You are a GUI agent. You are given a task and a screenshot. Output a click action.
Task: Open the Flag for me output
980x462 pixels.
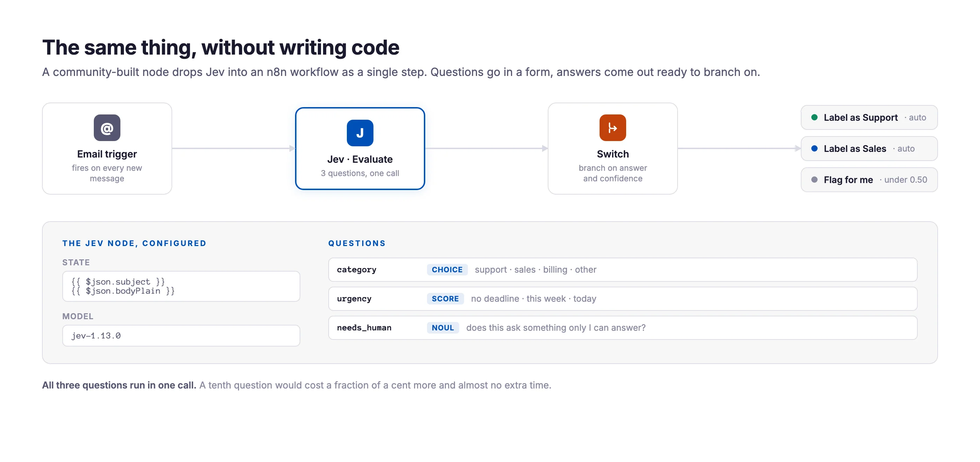click(x=869, y=180)
